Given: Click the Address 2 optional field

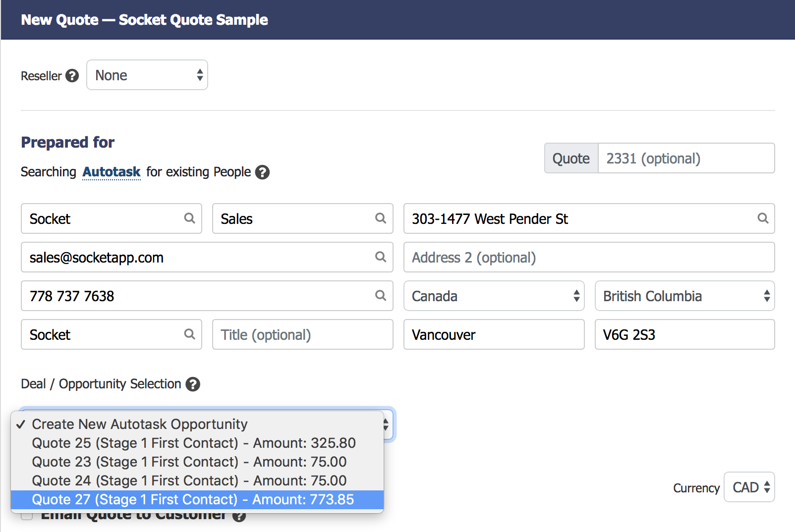Looking at the screenshot, I should click(589, 257).
